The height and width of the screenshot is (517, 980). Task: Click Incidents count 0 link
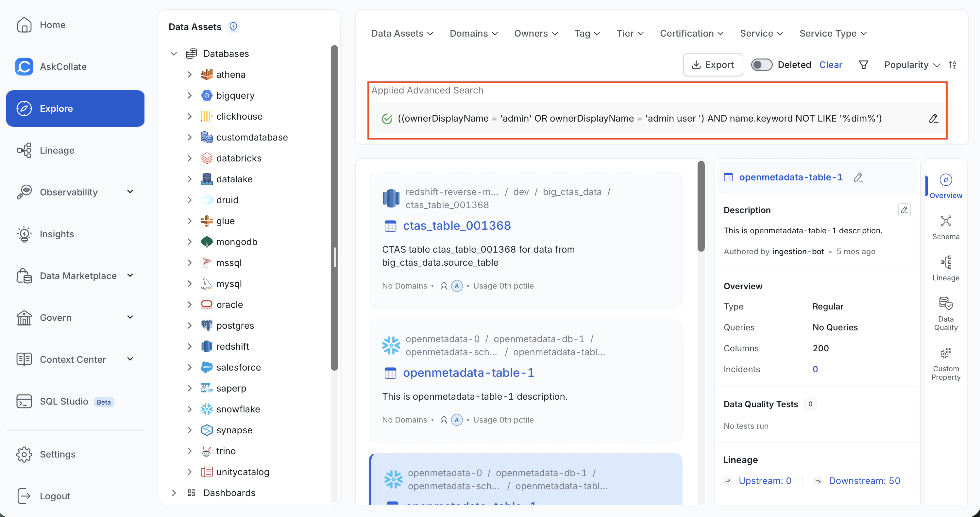(815, 369)
